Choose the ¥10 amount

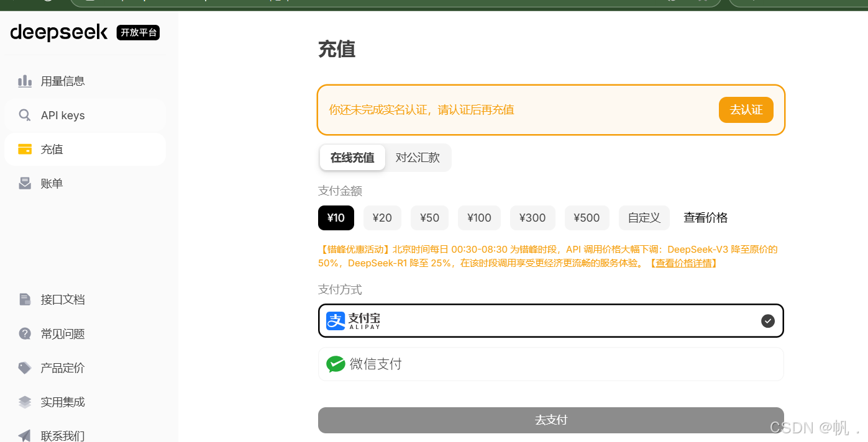point(336,218)
